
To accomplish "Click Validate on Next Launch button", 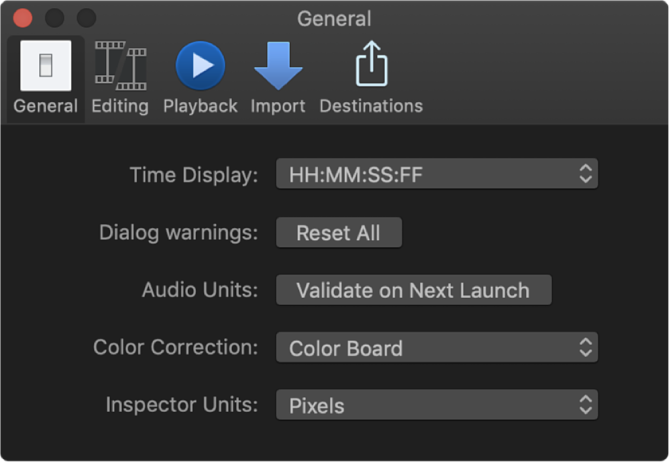I will pos(413,290).
